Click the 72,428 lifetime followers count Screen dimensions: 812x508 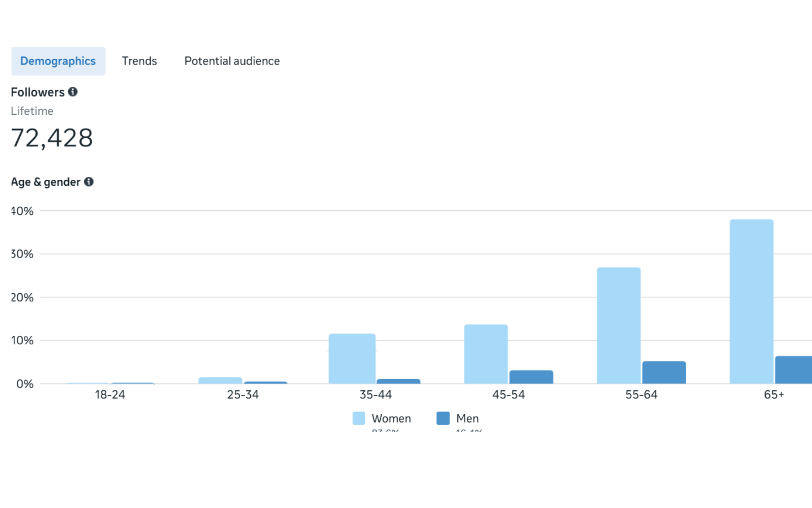(x=52, y=138)
